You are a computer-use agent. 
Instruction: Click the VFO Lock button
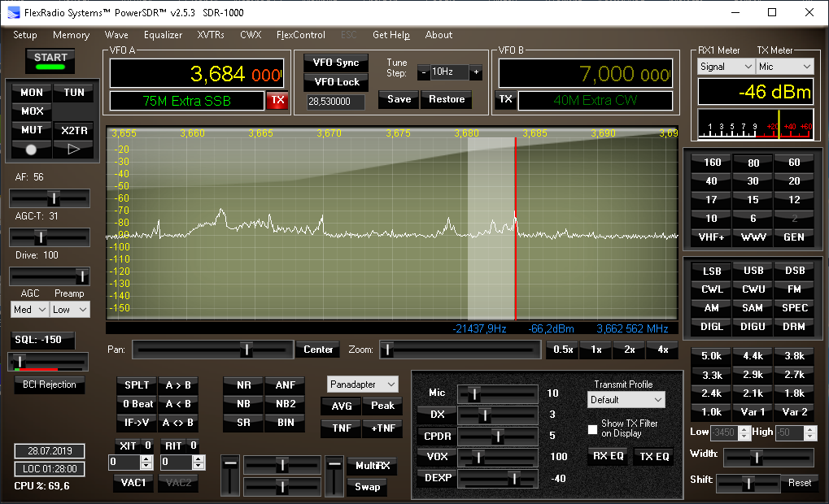336,82
